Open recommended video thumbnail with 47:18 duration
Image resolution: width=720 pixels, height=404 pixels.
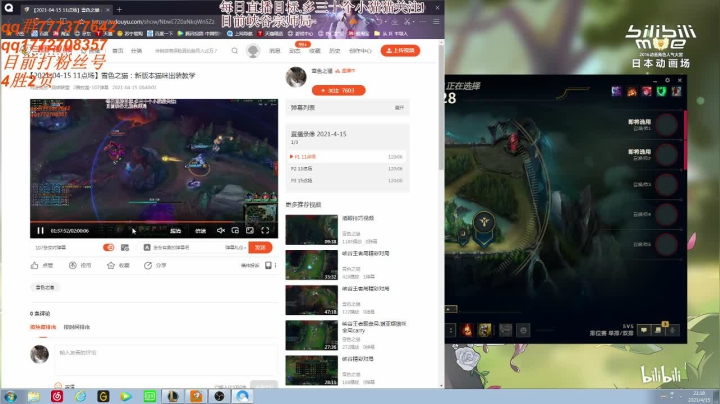click(311, 300)
